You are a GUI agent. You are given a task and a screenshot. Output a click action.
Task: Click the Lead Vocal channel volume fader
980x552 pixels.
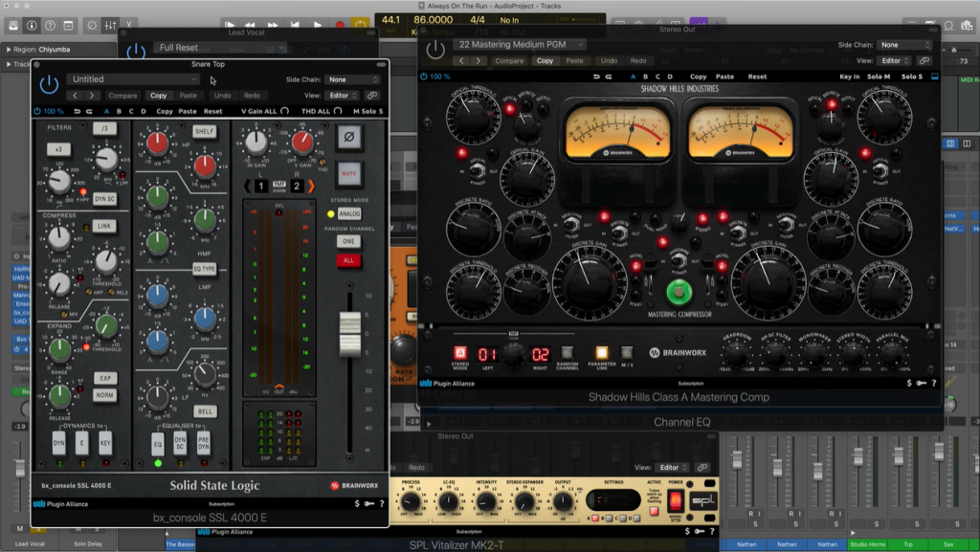click(20, 467)
